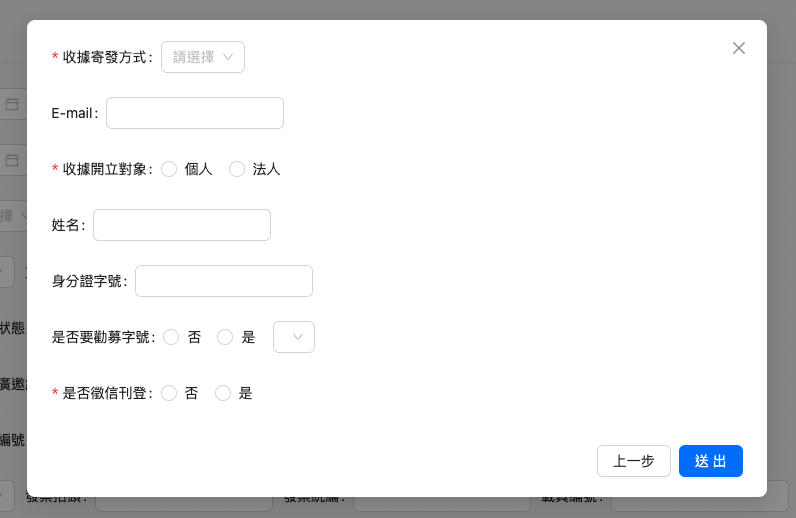This screenshot has width=796, height=518.
Task: Choose 否 for 是否要勸募字號
Action: click(171, 337)
